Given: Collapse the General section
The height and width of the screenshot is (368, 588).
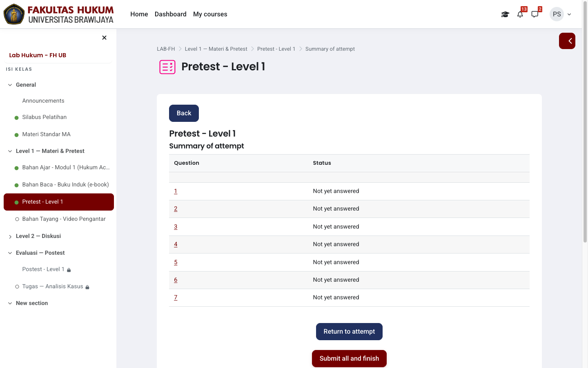Looking at the screenshot, I should [x=10, y=85].
